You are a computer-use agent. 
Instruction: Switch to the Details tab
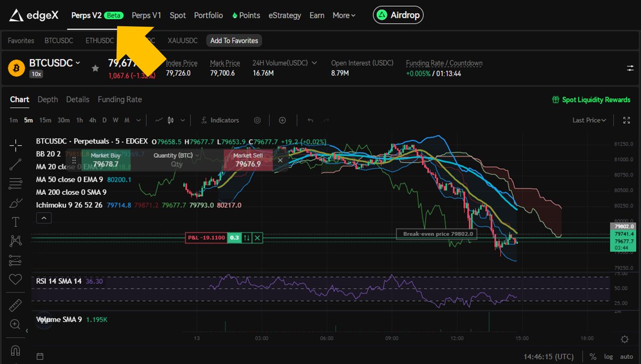click(77, 99)
